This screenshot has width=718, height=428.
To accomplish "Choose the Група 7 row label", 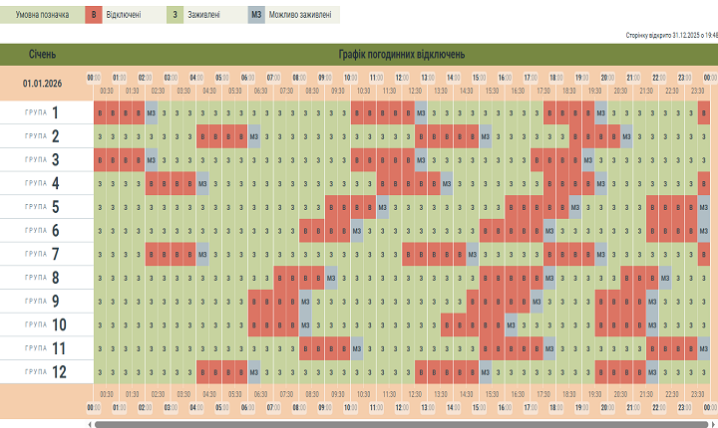I will [42, 254].
